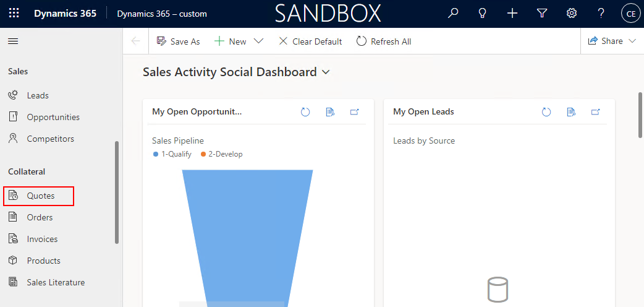This screenshot has height=307, width=644.
Task: Click the Opportunities icon in the sidebar
Action: [13, 117]
